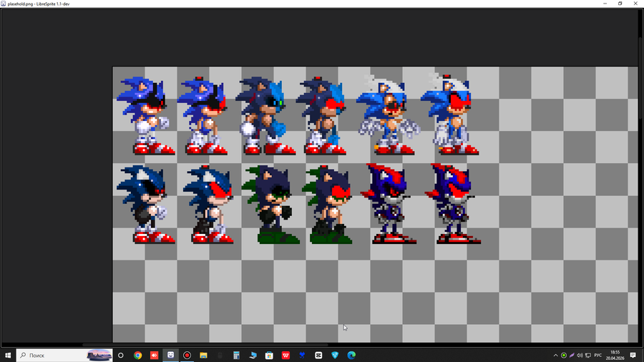Screen dimensions: 644x362
Task: Open the red WPS Office taskbar icon
Action: (x=286, y=355)
